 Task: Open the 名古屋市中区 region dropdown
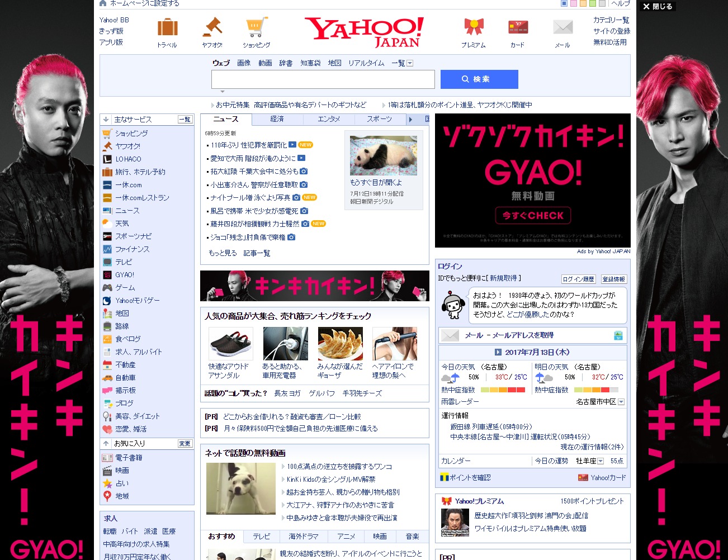(621, 402)
